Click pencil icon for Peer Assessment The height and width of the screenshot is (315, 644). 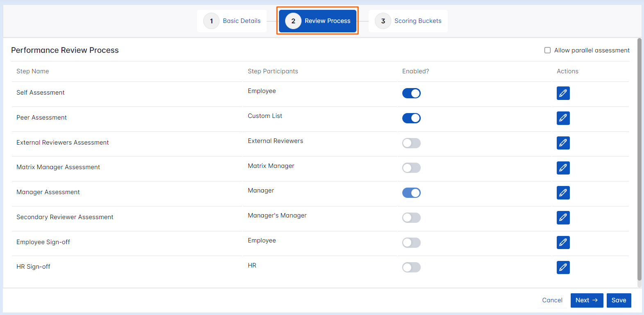point(563,118)
